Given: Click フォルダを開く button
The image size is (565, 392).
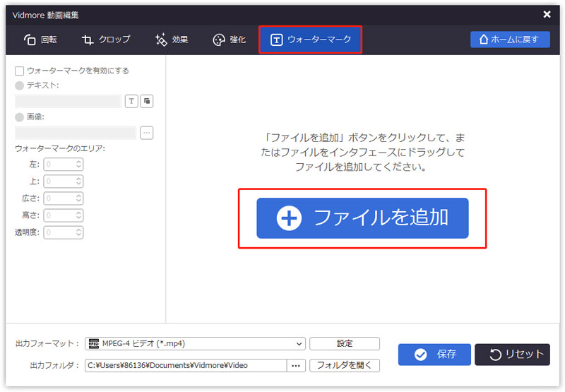Looking at the screenshot, I should (x=345, y=365).
